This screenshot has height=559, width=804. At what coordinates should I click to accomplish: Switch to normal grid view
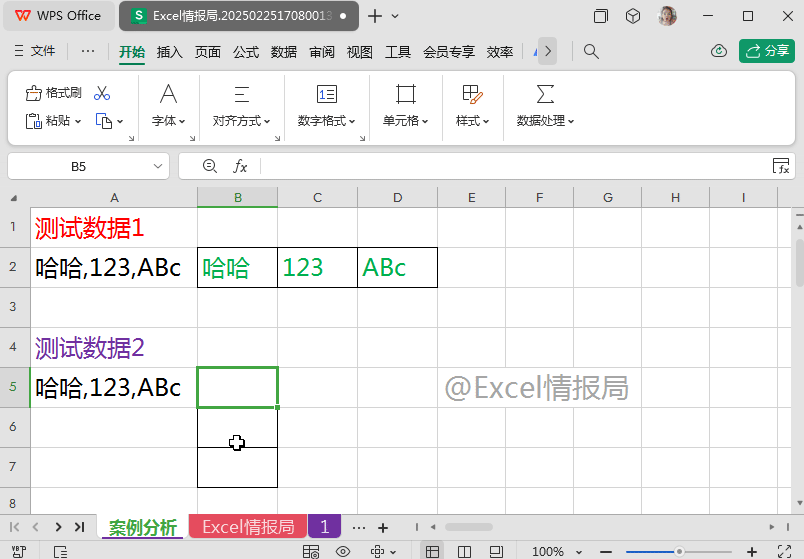pos(432,551)
